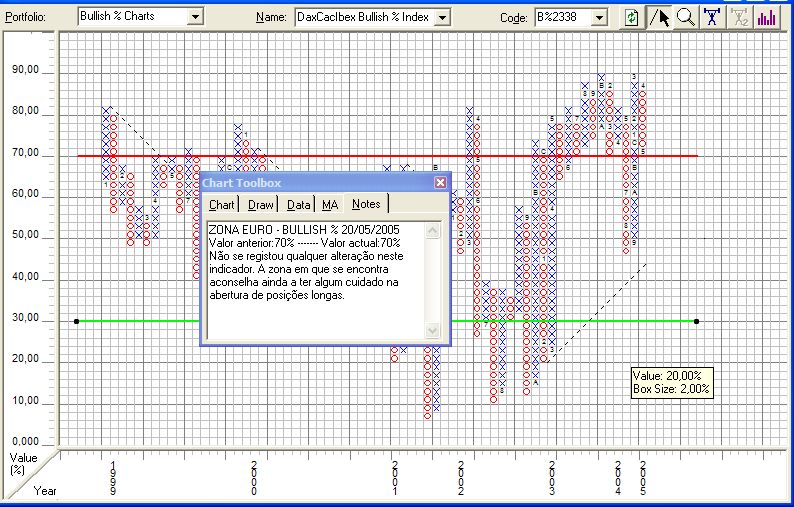
Task: Open the Name dropdown arrow
Action: point(442,17)
